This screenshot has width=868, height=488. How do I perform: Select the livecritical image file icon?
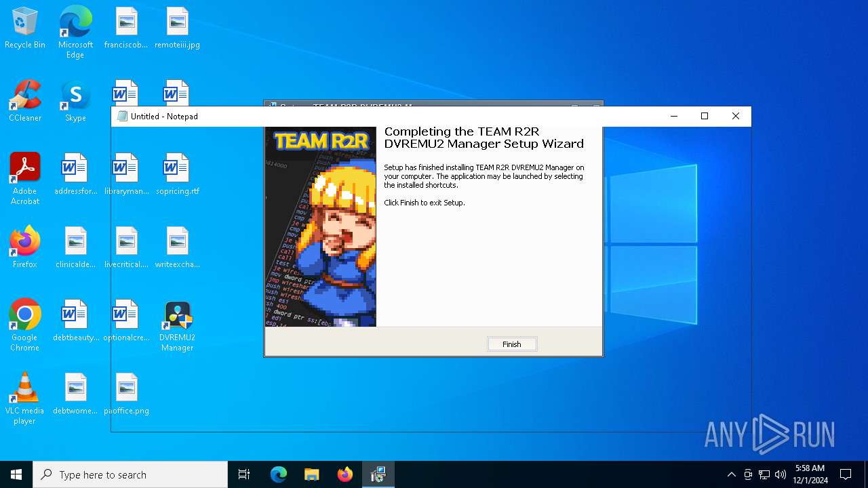coord(126,247)
